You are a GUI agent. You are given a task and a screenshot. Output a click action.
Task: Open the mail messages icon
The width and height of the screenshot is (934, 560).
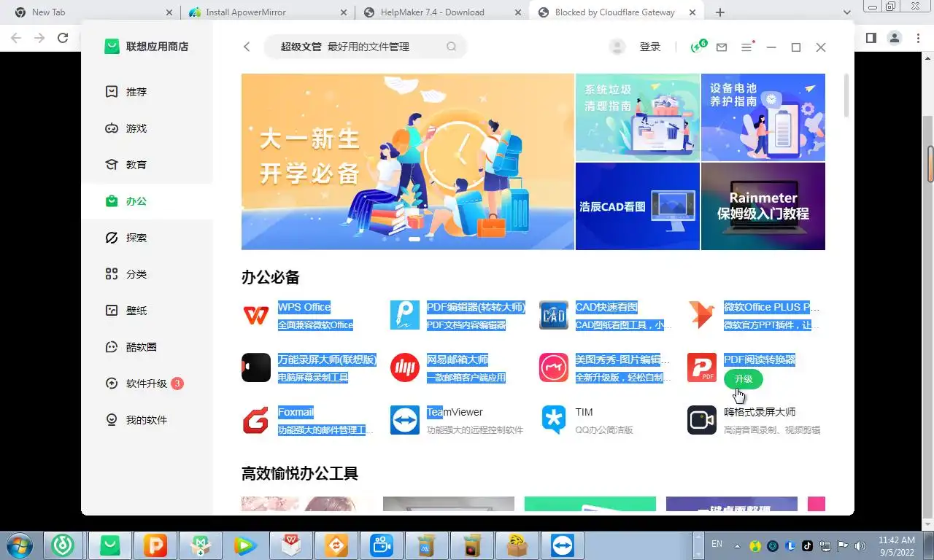[x=722, y=47]
